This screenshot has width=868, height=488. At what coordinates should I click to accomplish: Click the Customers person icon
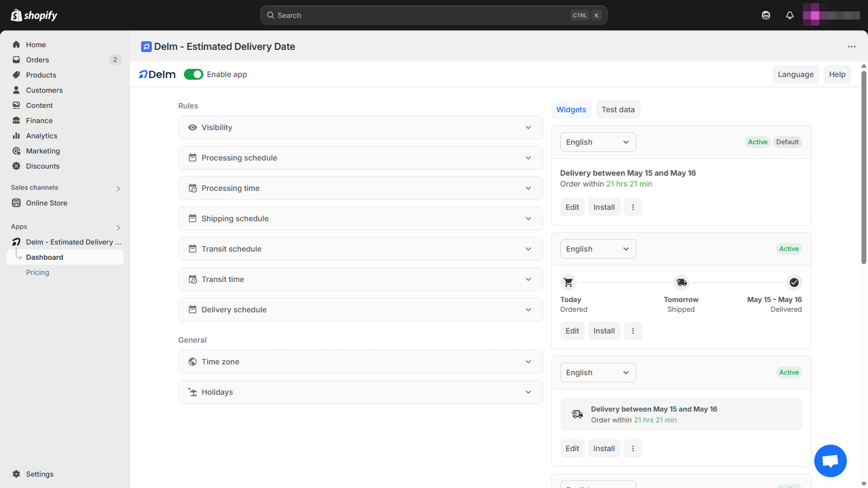[16, 90]
